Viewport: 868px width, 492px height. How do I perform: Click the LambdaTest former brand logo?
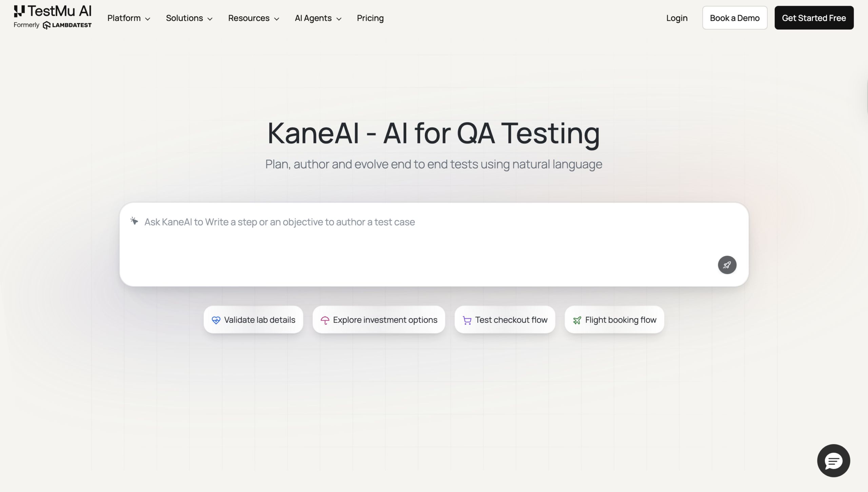(67, 25)
